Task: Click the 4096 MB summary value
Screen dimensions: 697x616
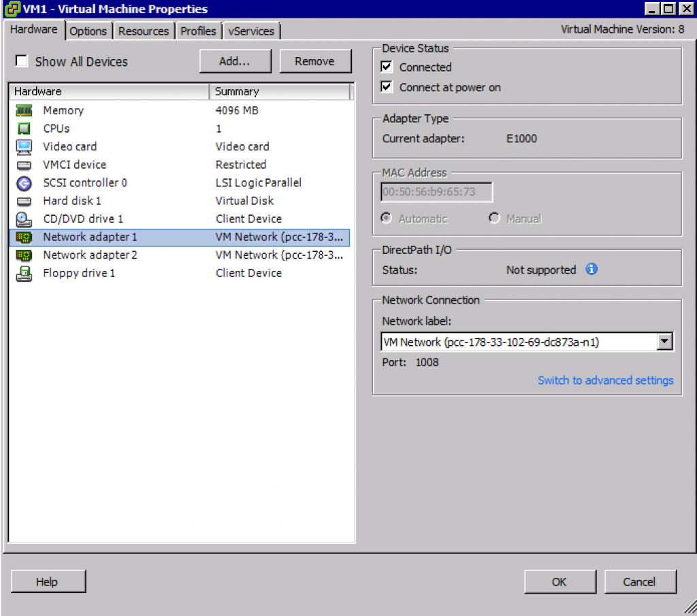Action: (x=237, y=110)
